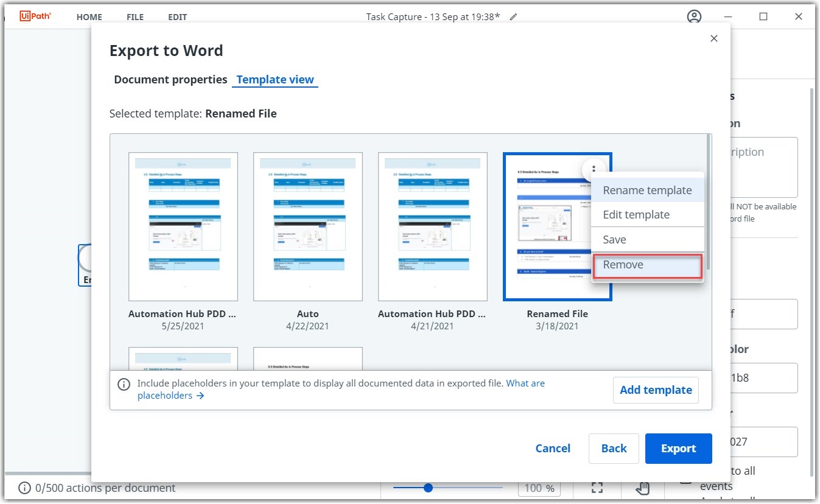Click the info icon next to actions count
This screenshot has width=820, height=504.
24,488
